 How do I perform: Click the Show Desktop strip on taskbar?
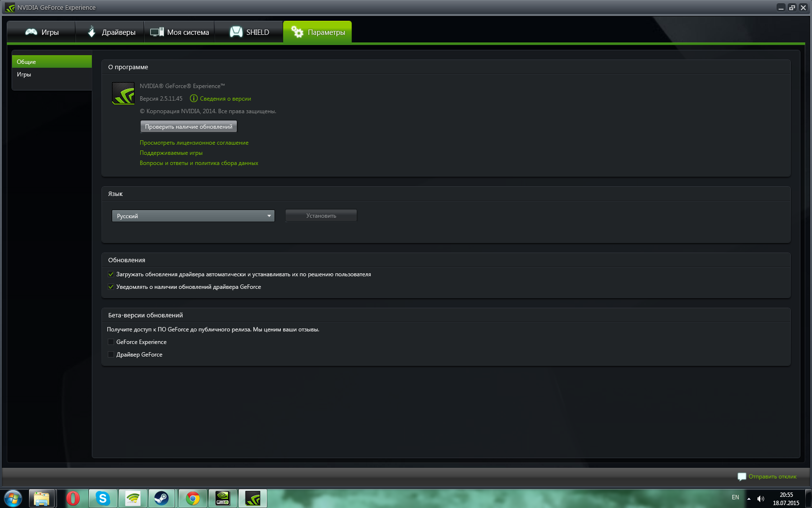pyautogui.click(x=808, y=498)
